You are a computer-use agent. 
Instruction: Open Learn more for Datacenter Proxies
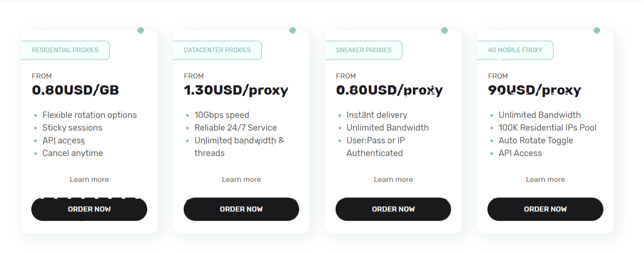tap(241, 180)
